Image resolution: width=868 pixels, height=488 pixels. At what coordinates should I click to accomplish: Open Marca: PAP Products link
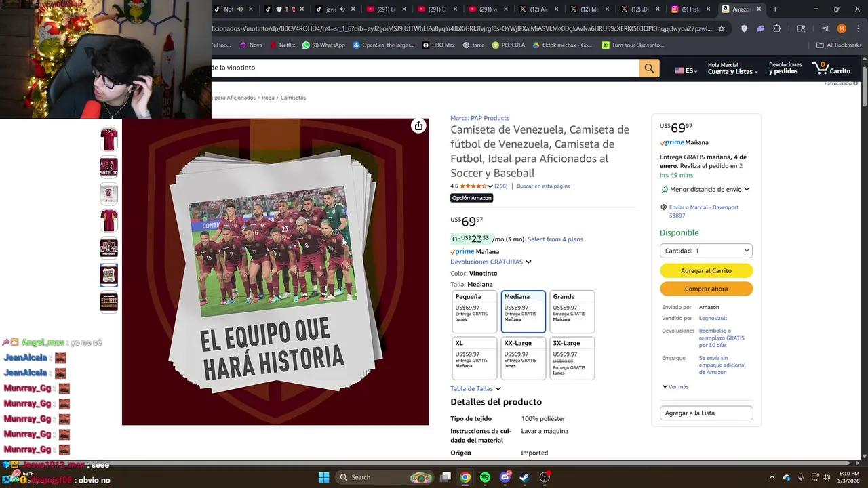click(479, 119)
